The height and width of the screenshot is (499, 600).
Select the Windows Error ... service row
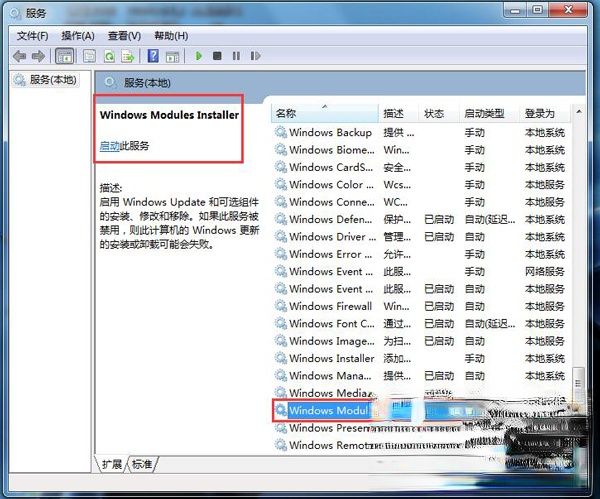pyautogui.click(x=421, y=254)
